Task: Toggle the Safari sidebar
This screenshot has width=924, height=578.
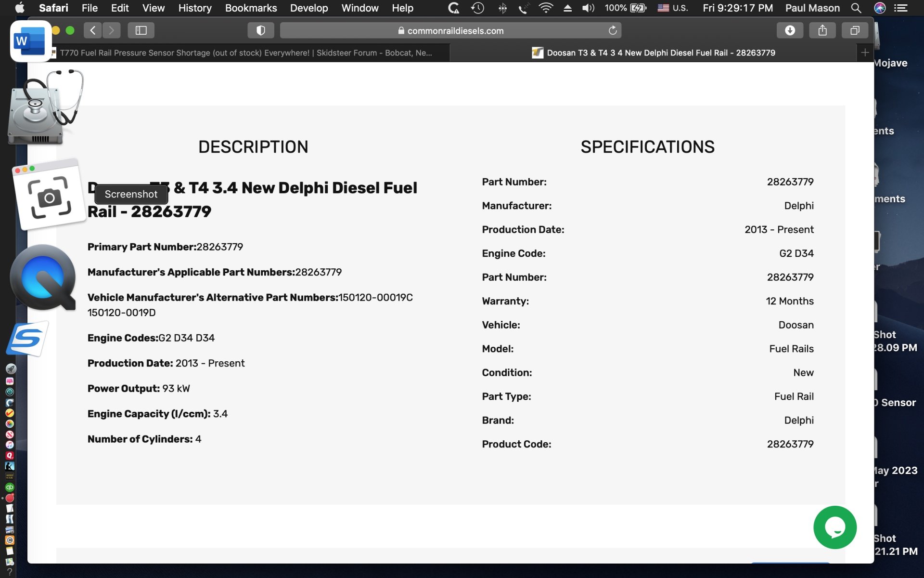Action: click(141, 30)
